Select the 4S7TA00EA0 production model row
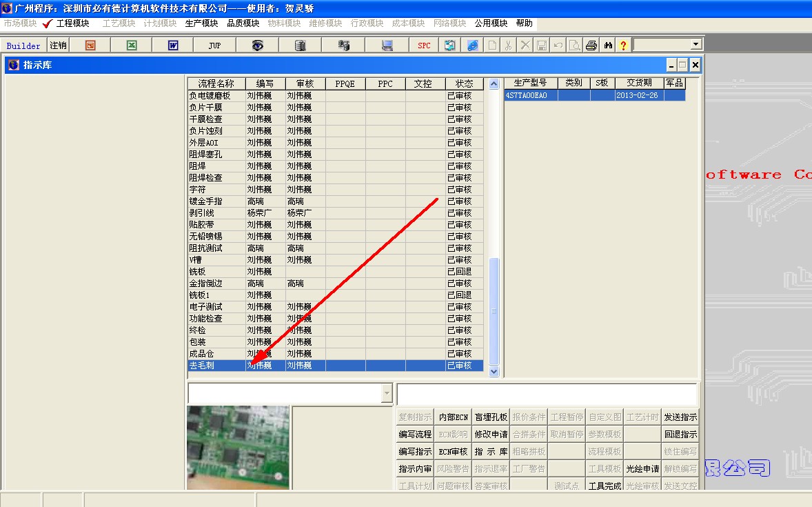The width and height of the screenshot is (812, 507). 594,95
